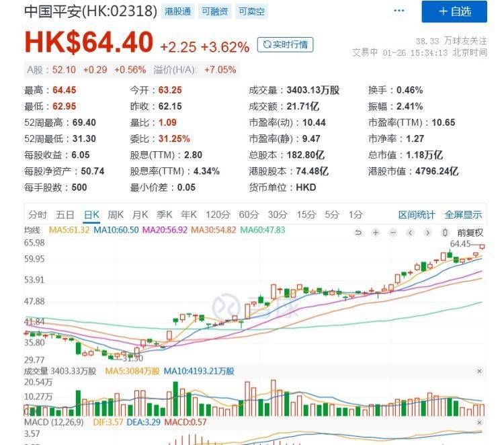Click the latest candlestick at 64.45
Image resolution: width=504 pixels, height=445 pixels.
pyautogui.click(x=482, y=247)
